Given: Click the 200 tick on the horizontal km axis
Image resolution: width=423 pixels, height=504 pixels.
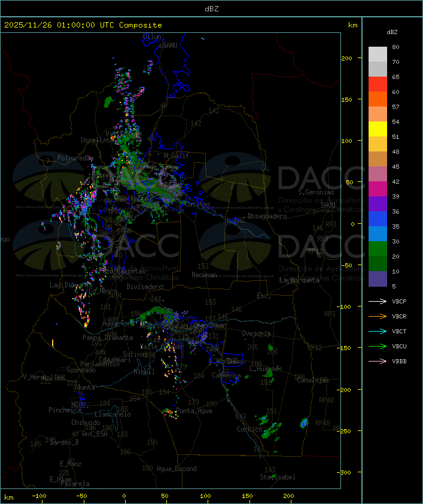Looking at the screenshot, I should tap(288, 496).
